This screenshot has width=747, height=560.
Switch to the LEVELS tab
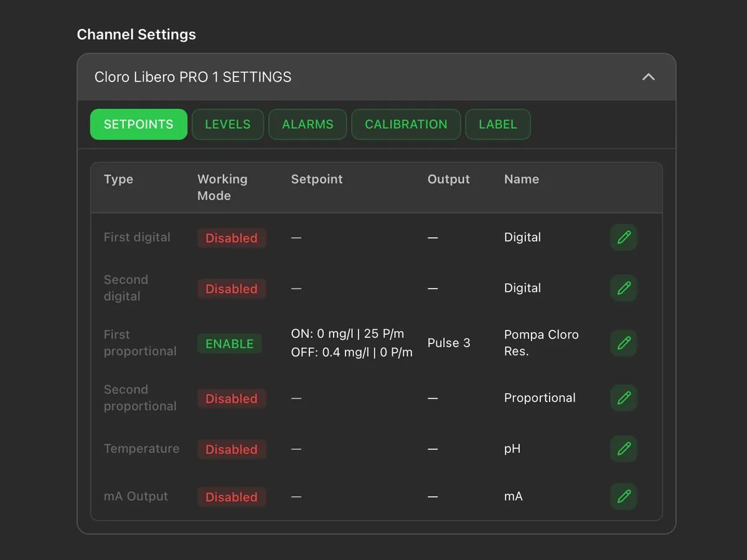click(x=228, y=124)
